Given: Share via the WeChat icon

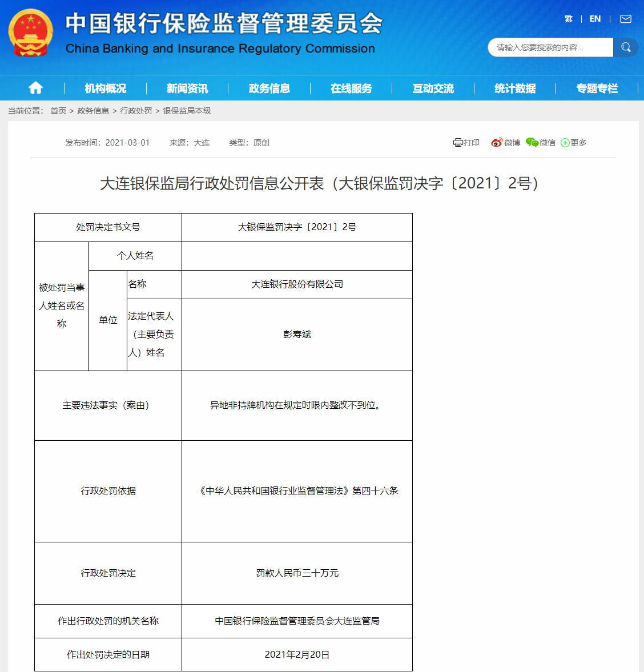Looking at the screenshot, I should (x=532, y=143).
